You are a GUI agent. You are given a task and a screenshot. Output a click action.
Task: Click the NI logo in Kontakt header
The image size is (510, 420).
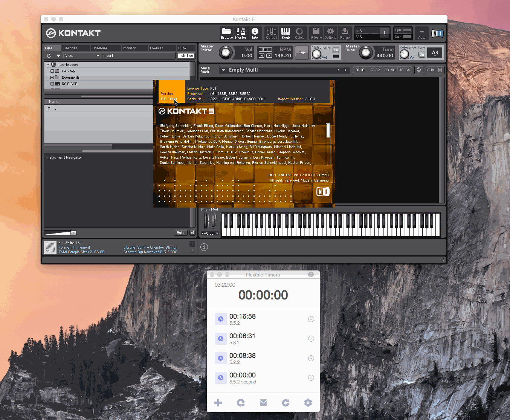pos(437,33)
